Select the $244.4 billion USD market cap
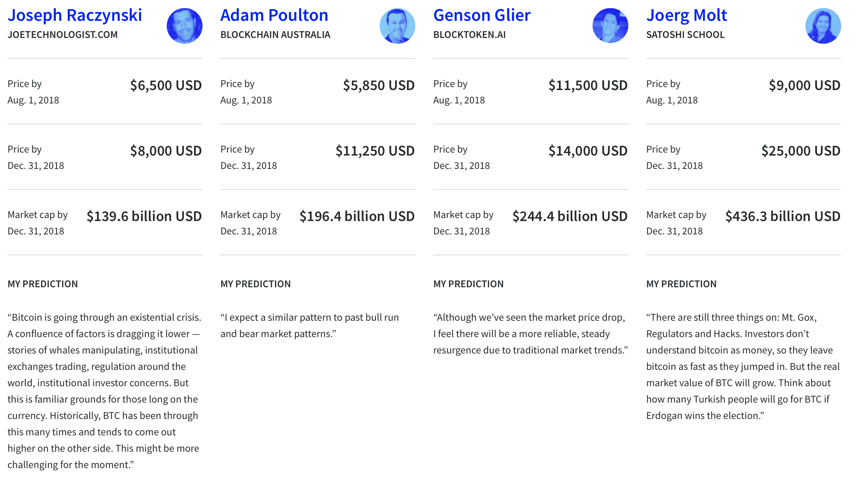Viewport: 868px width, 480px height. 570,216
